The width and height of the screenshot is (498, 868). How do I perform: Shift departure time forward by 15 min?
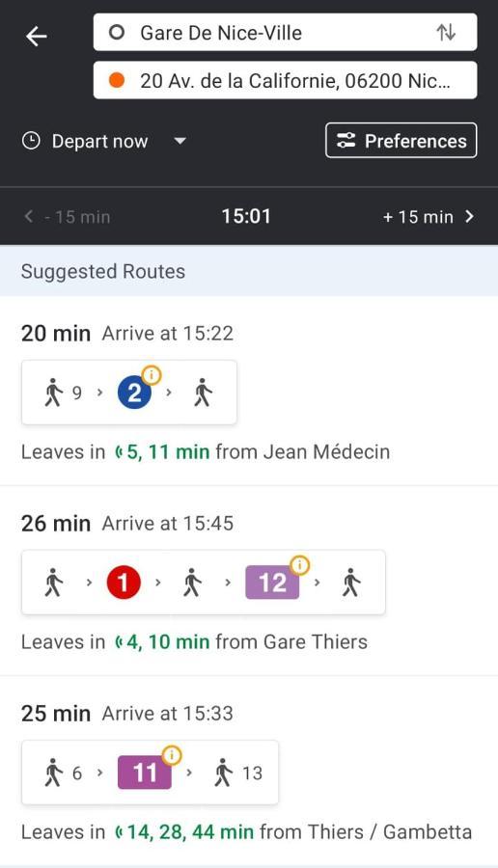pyautogui.click(x=429, y=216)
